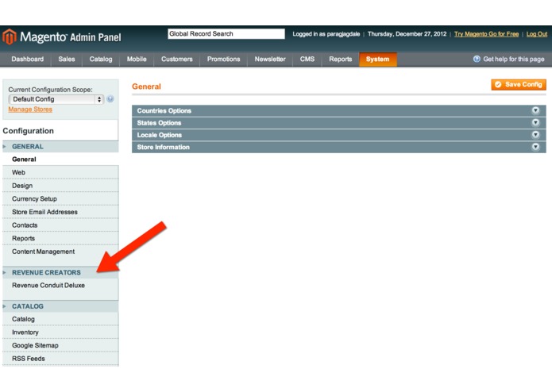Open the Mobile menu
552x392 pixels.
click(137, 59)
